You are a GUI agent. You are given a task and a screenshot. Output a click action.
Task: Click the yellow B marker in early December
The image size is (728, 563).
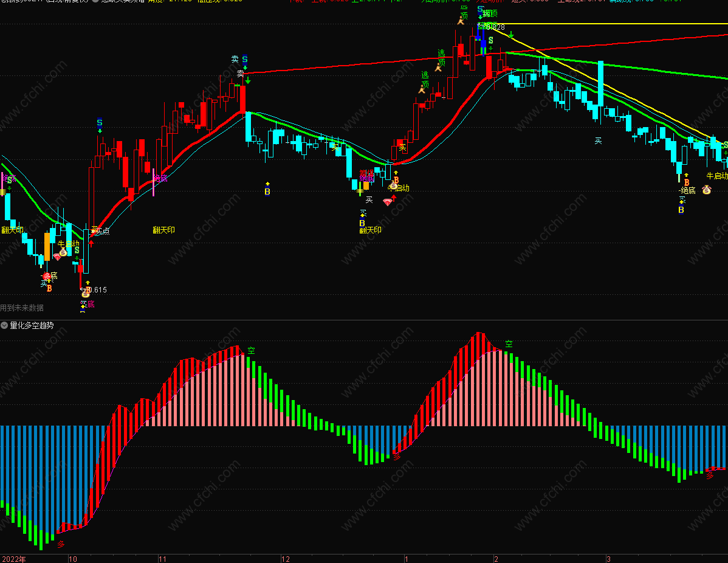(267, 192)
